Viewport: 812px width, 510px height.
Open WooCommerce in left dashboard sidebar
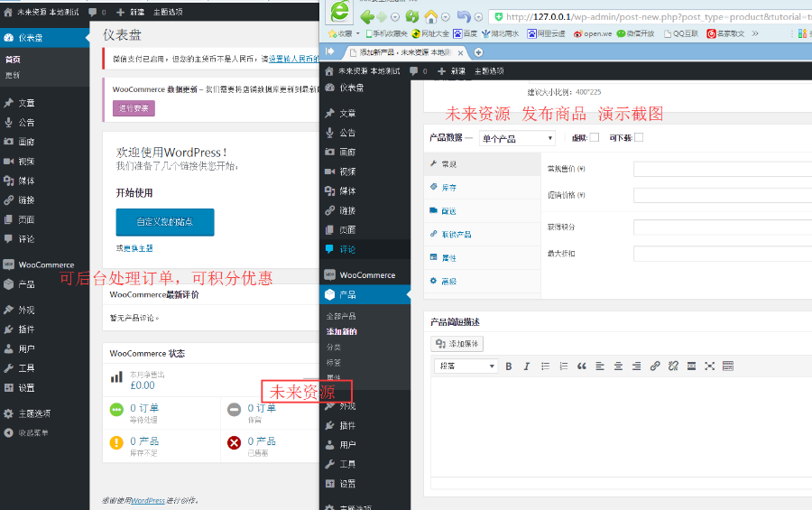44,264
